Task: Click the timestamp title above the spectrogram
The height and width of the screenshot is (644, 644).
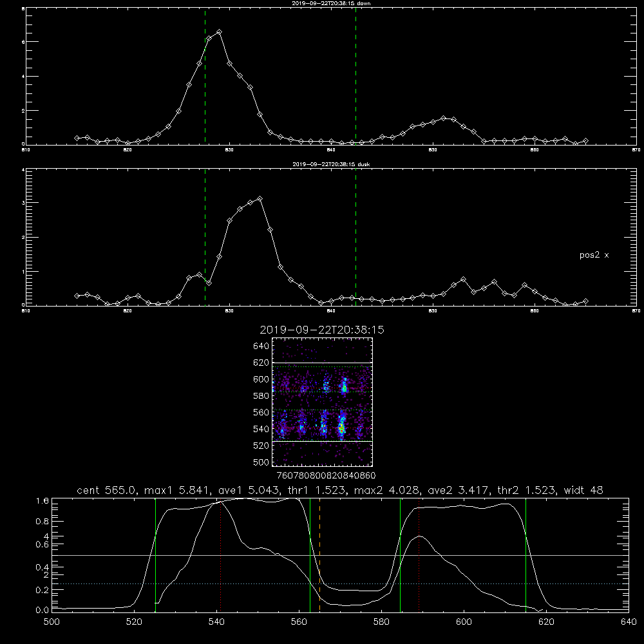Action: coord(322,330)
